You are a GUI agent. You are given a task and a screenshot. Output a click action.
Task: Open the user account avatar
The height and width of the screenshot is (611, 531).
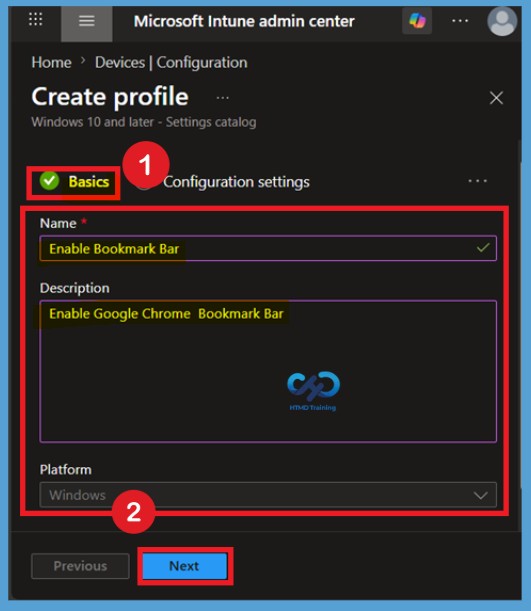tap(502, 21)
